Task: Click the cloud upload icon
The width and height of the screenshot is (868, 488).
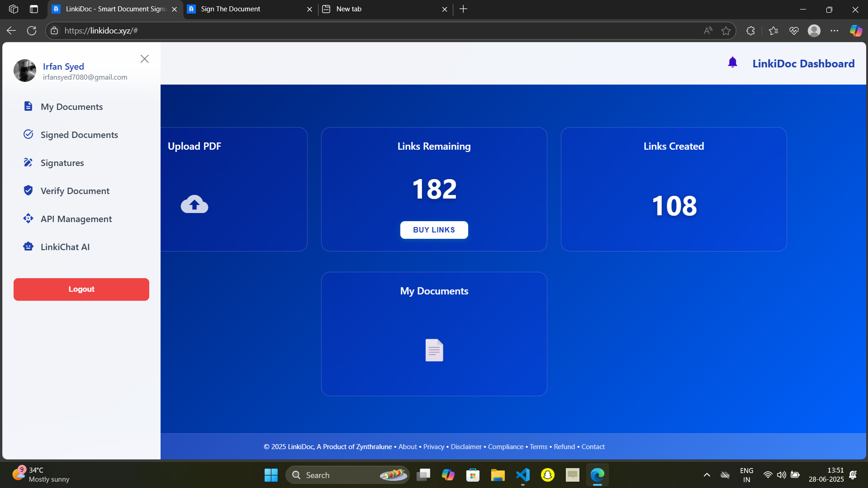Action: pos(194,204)
